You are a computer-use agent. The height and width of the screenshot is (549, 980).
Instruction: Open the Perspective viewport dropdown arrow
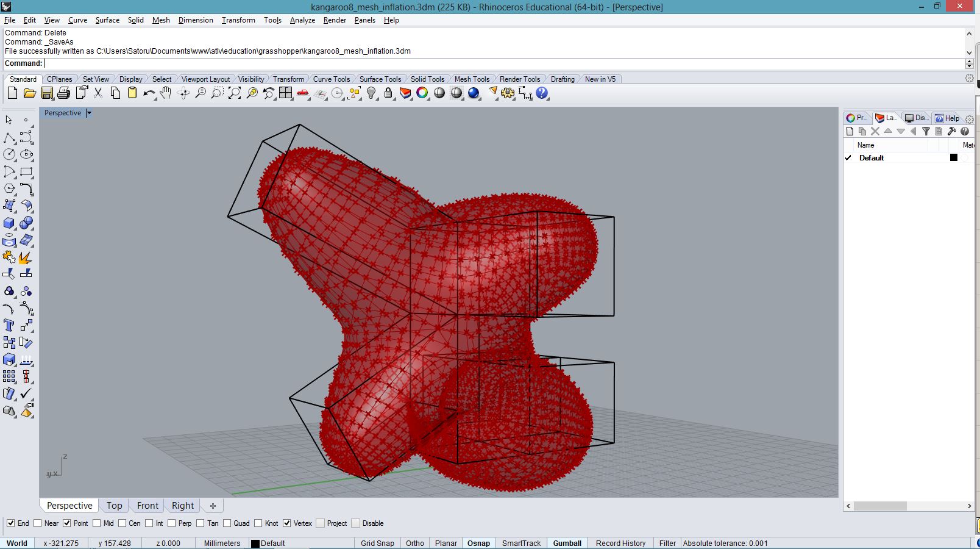click(x=89, y=113)
